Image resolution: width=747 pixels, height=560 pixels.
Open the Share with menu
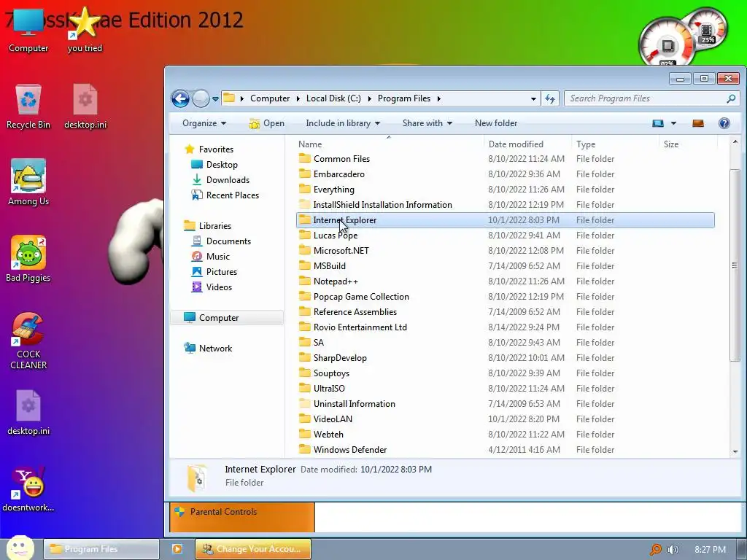pos(427,123)
